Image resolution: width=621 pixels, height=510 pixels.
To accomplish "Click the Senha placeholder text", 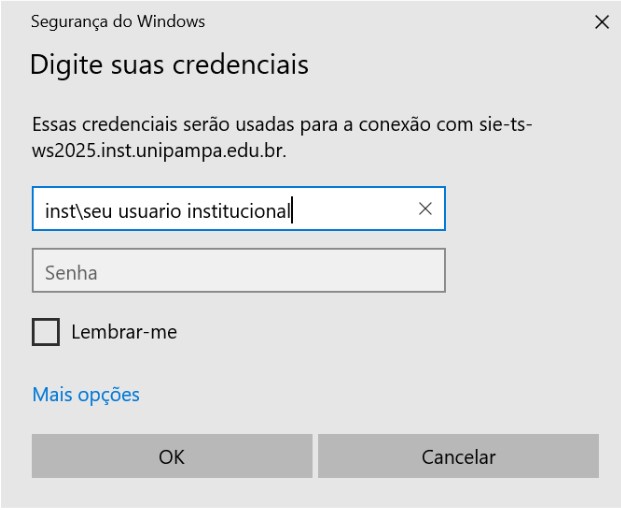I will pos(69,271).
